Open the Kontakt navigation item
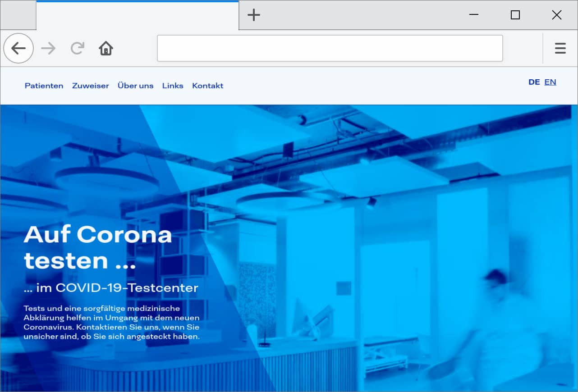Screen dimensions: 578x392 (208, 86)
